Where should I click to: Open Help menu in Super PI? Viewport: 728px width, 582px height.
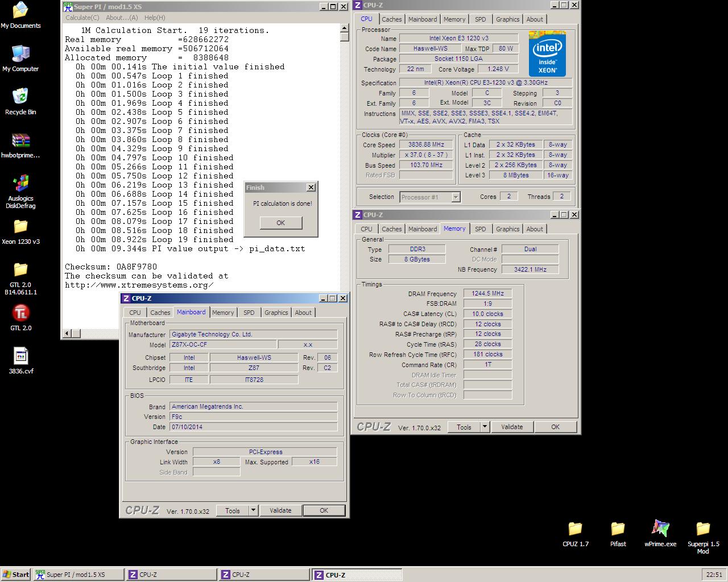[154, 18]
